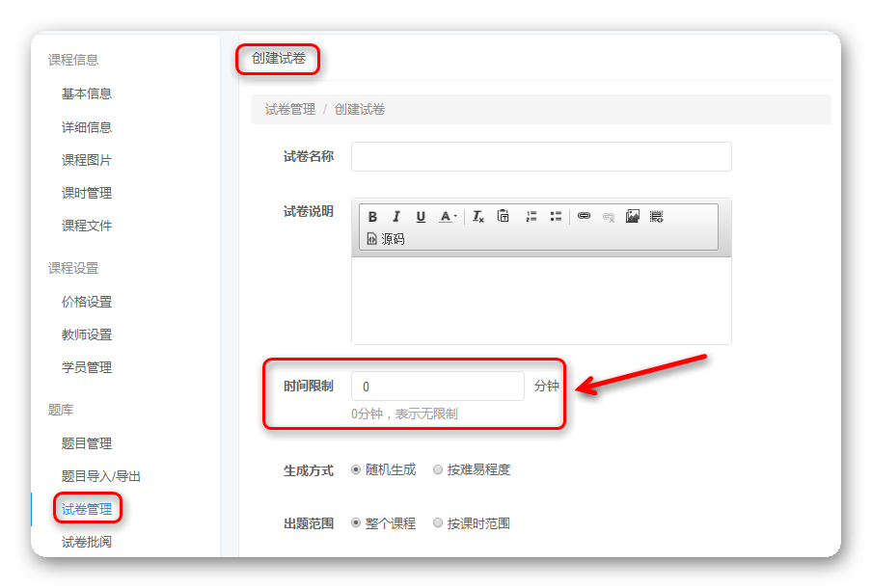Toggle bold formatting in editor toolbar
Screen dimensions: 872x588
[x=372, y=217]
